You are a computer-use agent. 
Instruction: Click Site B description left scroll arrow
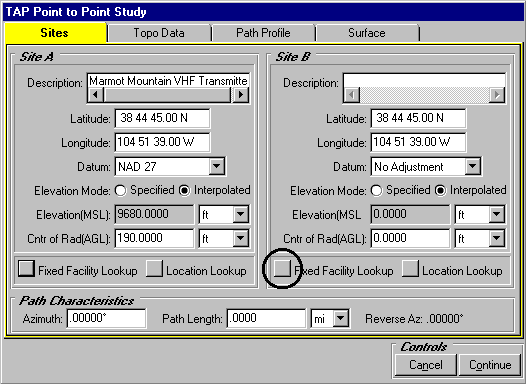352,95
